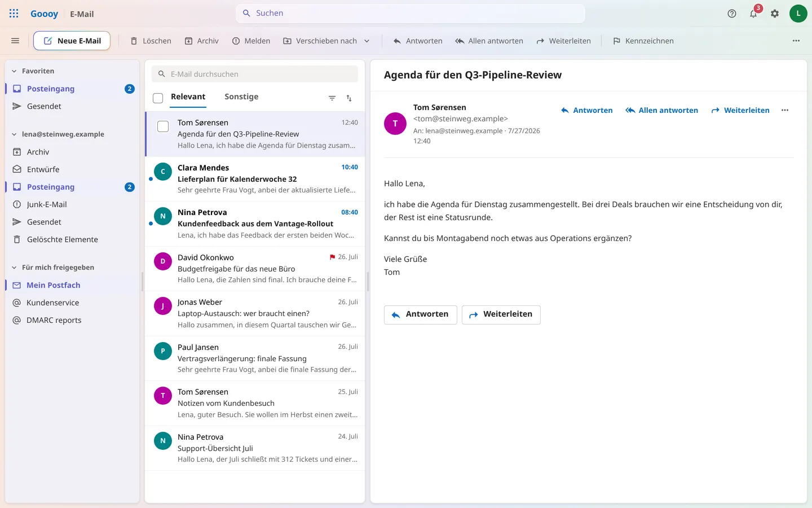Delete the email with Löschen
Image resolution: width=812 pixels, height=508 pixels.
151,41
